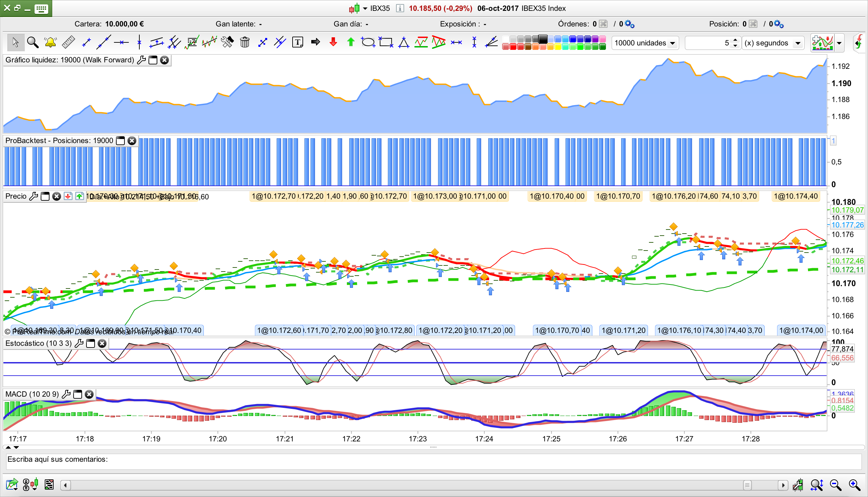Cancel all orders via Órdenes X box
This screenshot has width=868, height=497.
[x=603, y=24]
